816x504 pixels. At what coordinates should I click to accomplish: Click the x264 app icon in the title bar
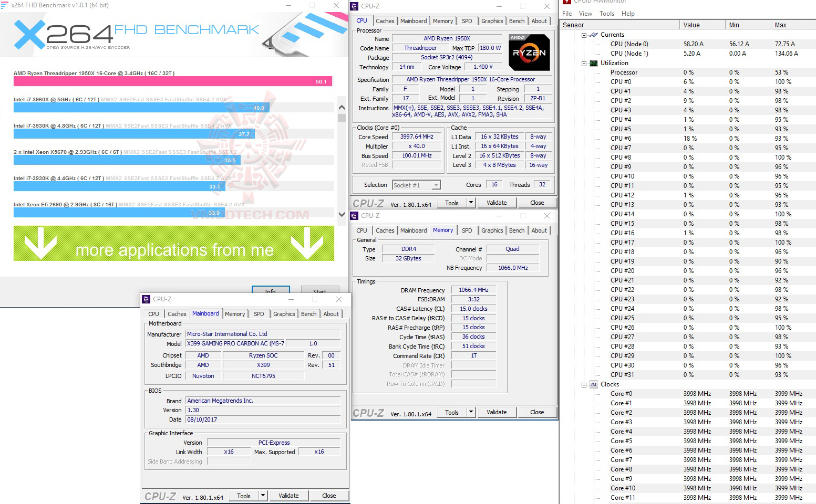click(x=5, y=5)
